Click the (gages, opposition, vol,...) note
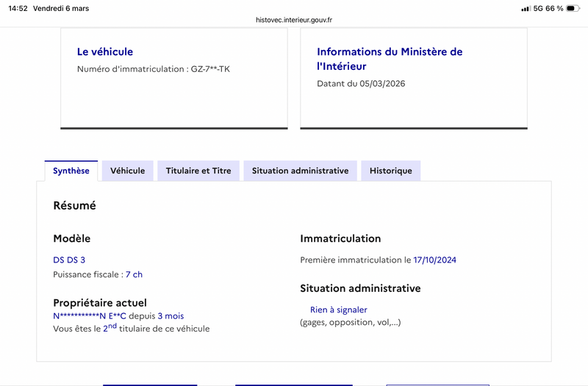The height and width of the screenshot is (386, 588). tap(351, 322)
